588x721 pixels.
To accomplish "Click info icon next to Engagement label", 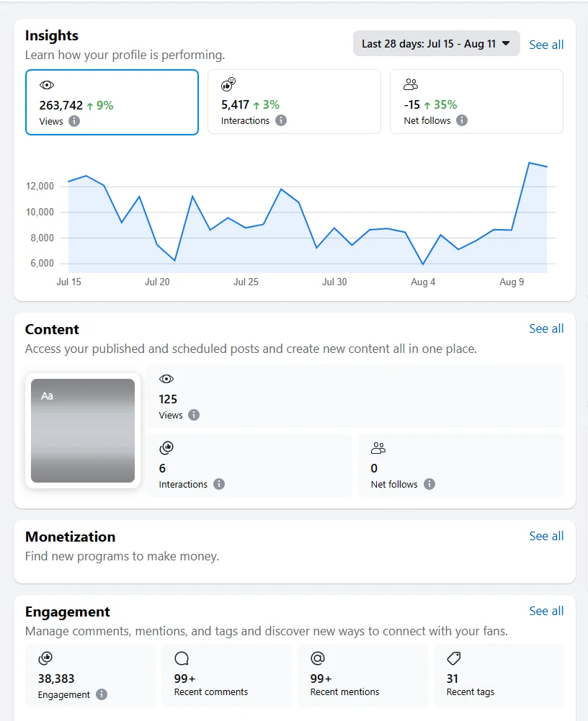I will [x=101, y=694].
